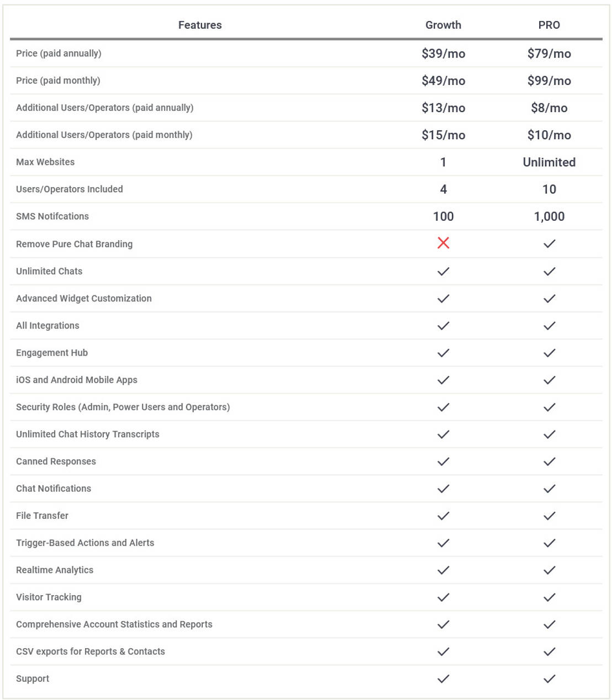Click Growth checkmark for Visitor Tracking

[443, 597]
